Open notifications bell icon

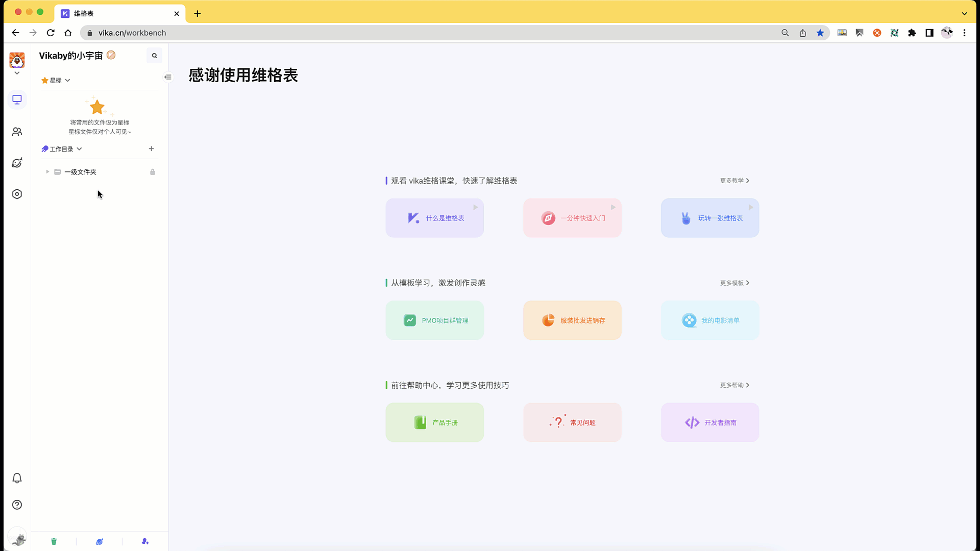pos(17,478)
